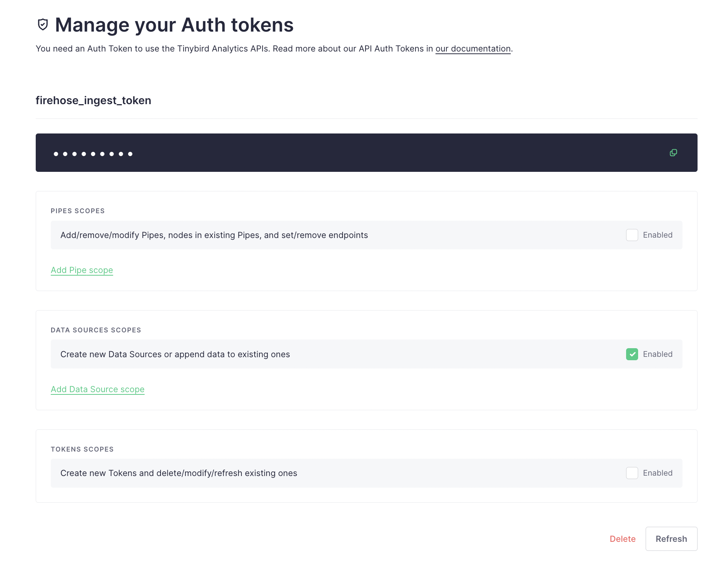Select the 'Create new Data Sources' scope text
The height and width of the screenshot is (561, 728).
175,355
